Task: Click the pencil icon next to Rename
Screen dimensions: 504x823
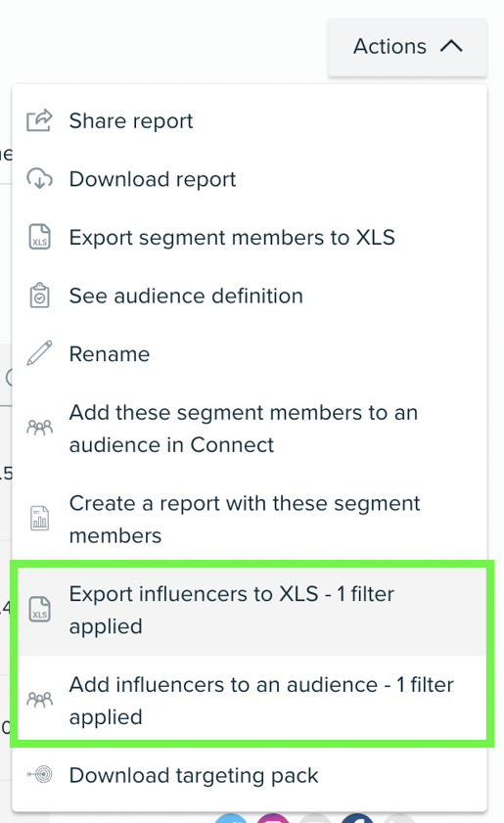Action: click(x=39, y=353)
